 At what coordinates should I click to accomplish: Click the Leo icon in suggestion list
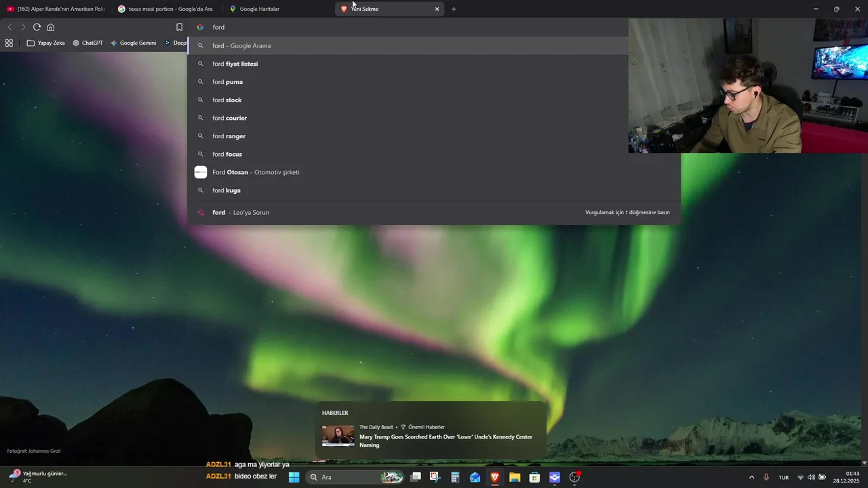click(x=200, y=212)
